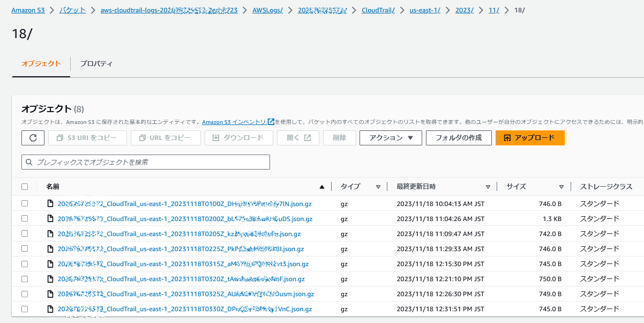Switch to the プロパティ tab
Viewport: 644px width, 323px height.
(96, 63)
